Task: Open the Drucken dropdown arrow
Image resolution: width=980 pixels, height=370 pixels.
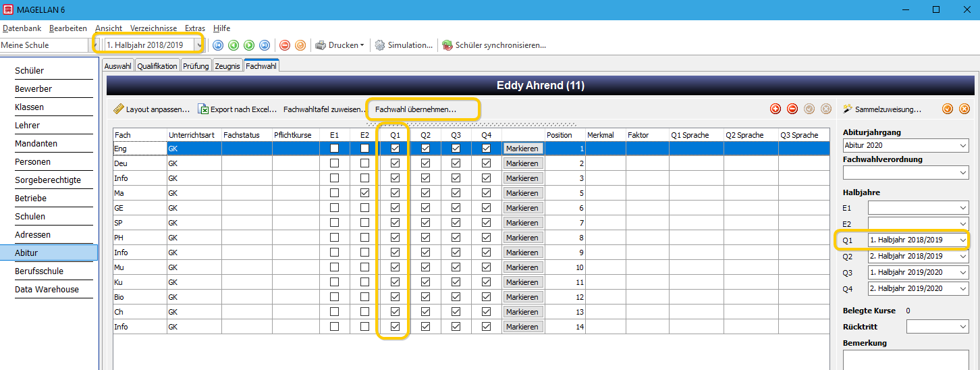Action: (x=362, y=45)
